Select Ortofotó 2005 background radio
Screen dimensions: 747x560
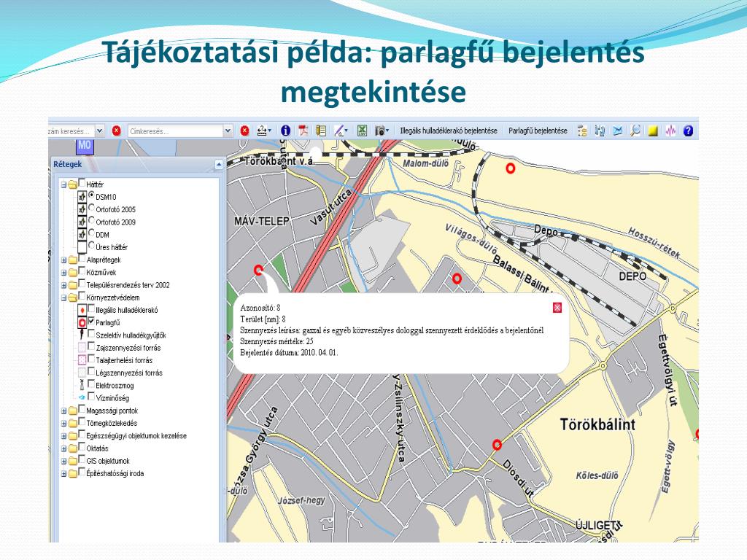[91, 208]
